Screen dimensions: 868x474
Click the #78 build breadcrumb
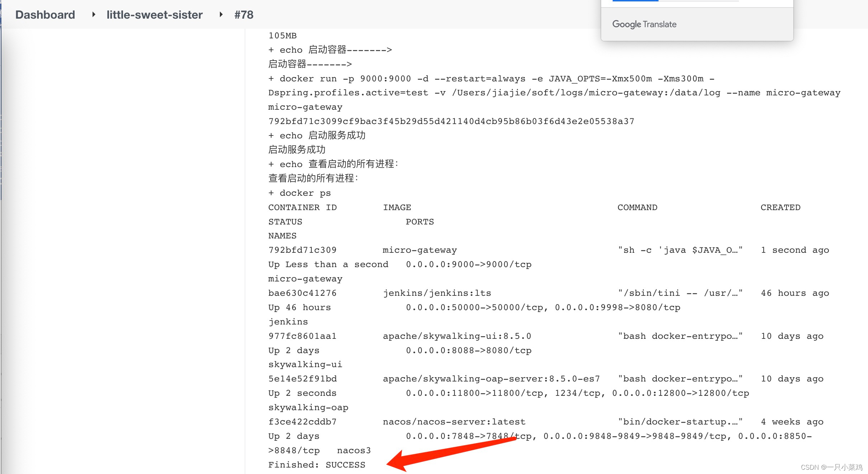tap(244, 15)
